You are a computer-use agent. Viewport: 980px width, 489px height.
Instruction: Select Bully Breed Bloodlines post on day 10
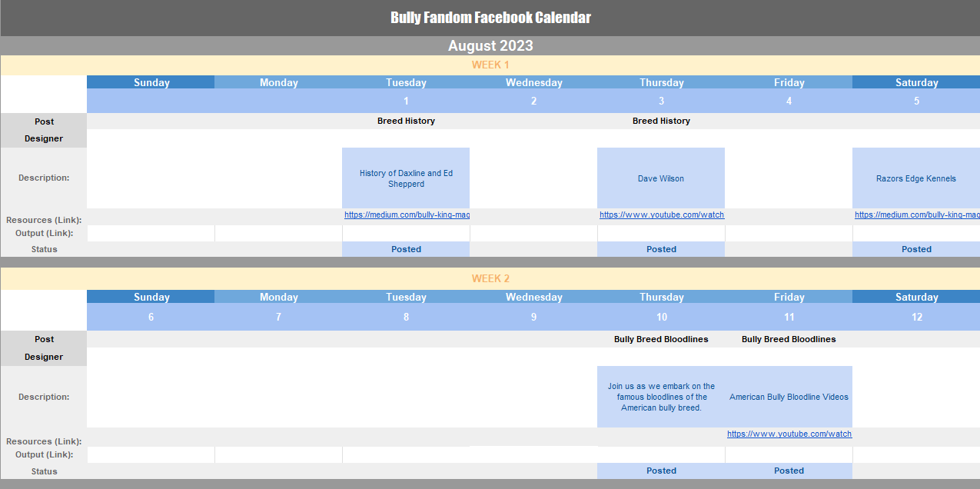661,339
